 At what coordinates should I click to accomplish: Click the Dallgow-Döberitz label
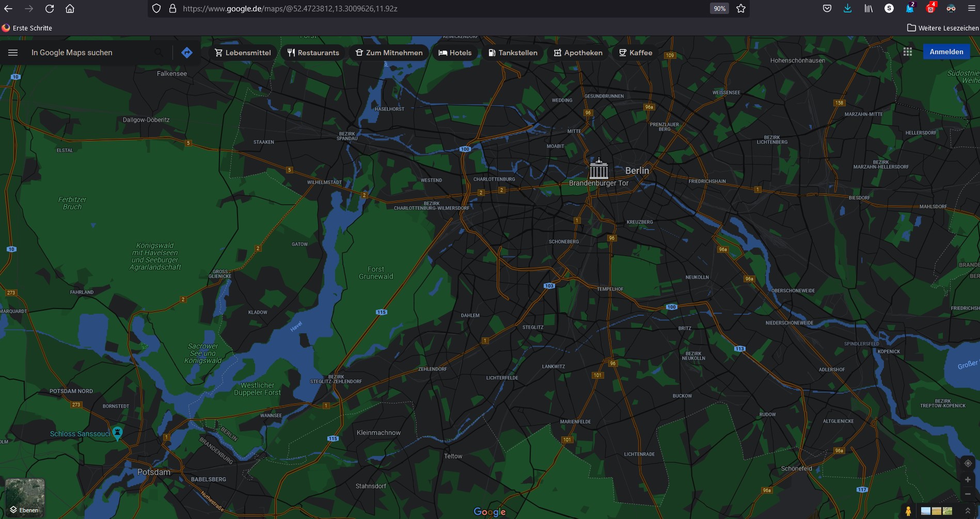[146, 120]
